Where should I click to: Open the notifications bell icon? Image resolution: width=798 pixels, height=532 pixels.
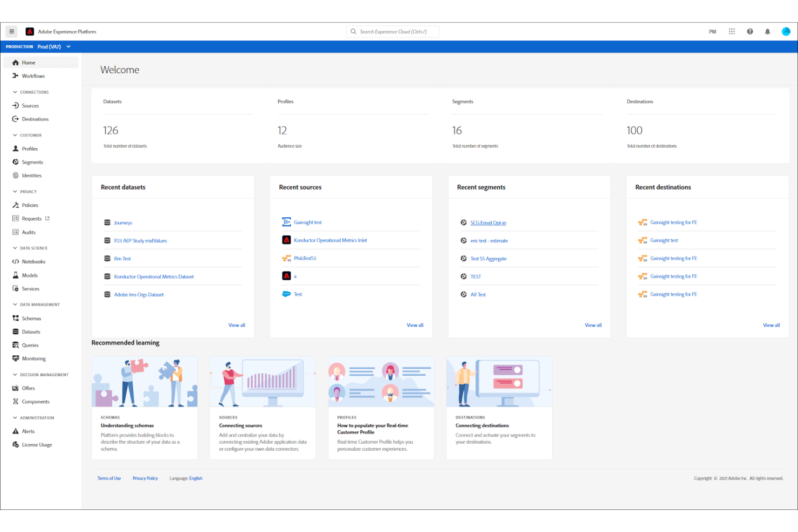pyautogui.click(x=767, y=31)
